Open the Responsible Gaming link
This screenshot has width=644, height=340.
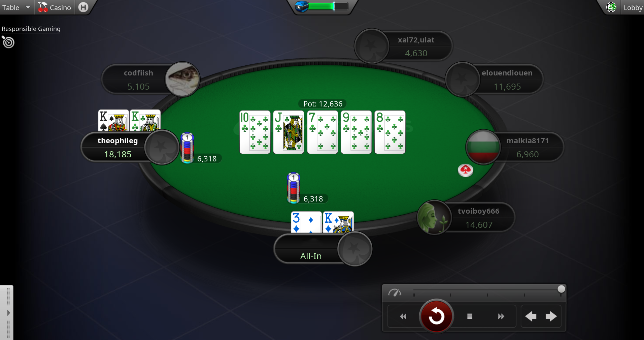click(31, 29)
